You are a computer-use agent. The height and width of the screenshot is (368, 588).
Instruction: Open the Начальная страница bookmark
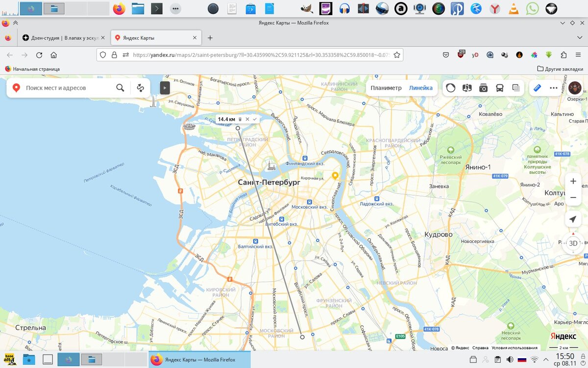click(x=32, y=69)
